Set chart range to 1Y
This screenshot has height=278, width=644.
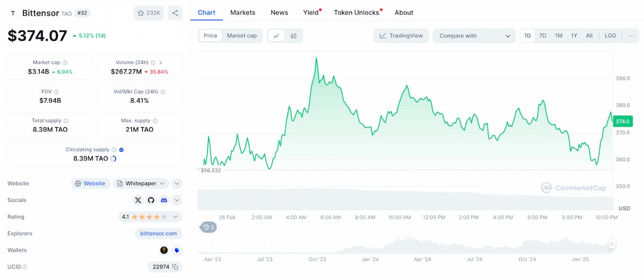coord(574,35)
